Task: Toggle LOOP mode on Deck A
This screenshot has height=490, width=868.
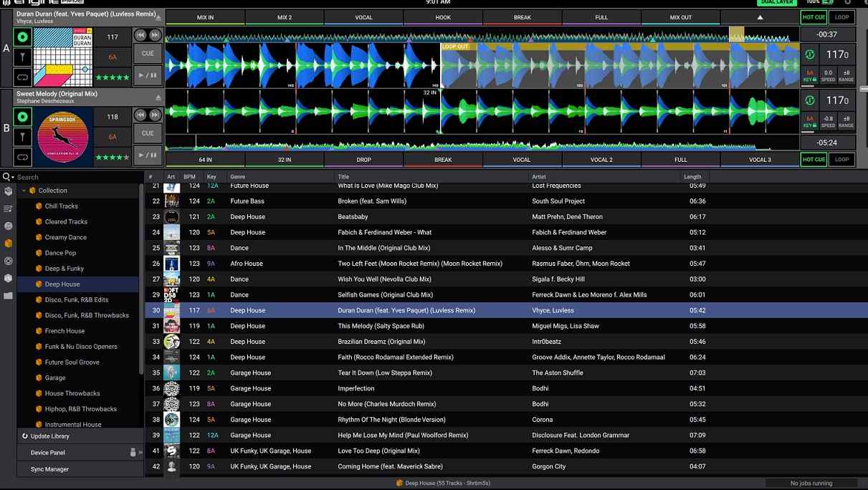Action: [842, 17]
